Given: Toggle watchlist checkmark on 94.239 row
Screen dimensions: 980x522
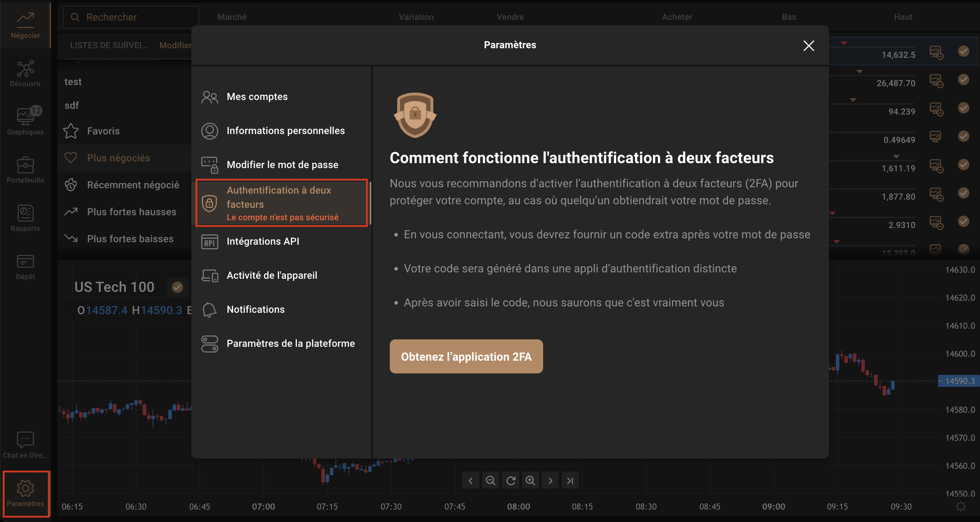Looking at the screenshot, I should [963, 108].
